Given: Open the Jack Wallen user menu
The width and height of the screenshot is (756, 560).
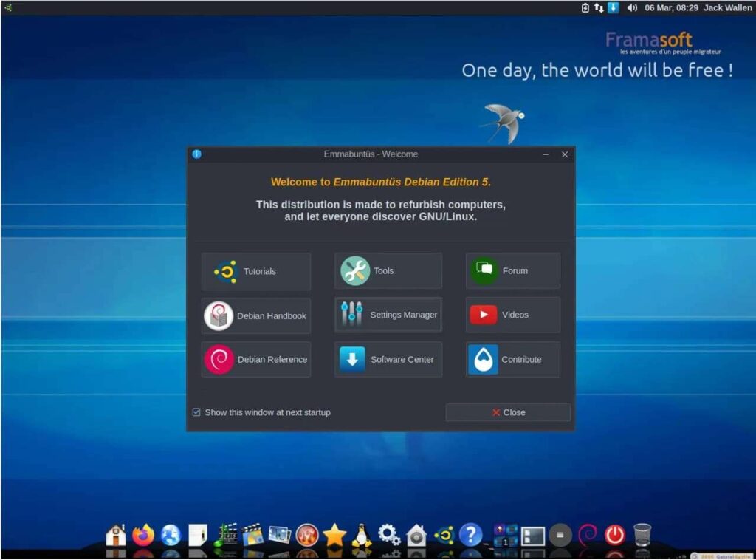Looking at the screenshot, I should (727, 7).
